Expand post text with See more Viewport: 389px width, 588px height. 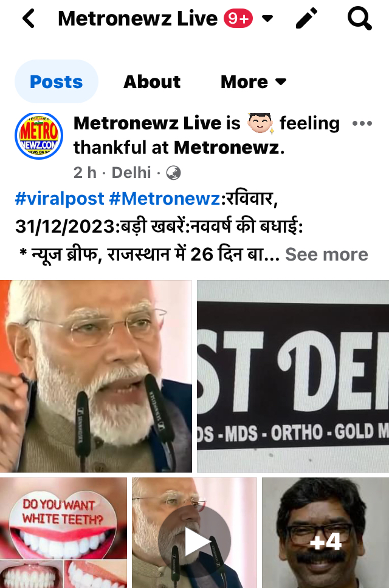click(326, 255)
